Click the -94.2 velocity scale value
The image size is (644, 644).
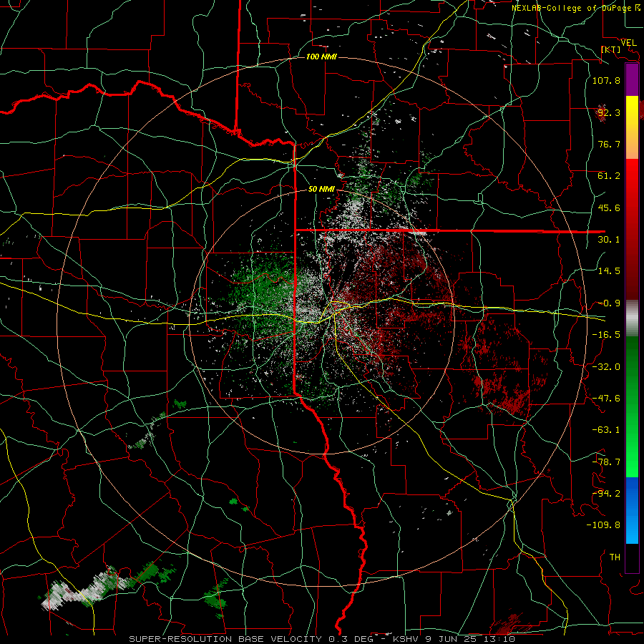tap(606, 494)
